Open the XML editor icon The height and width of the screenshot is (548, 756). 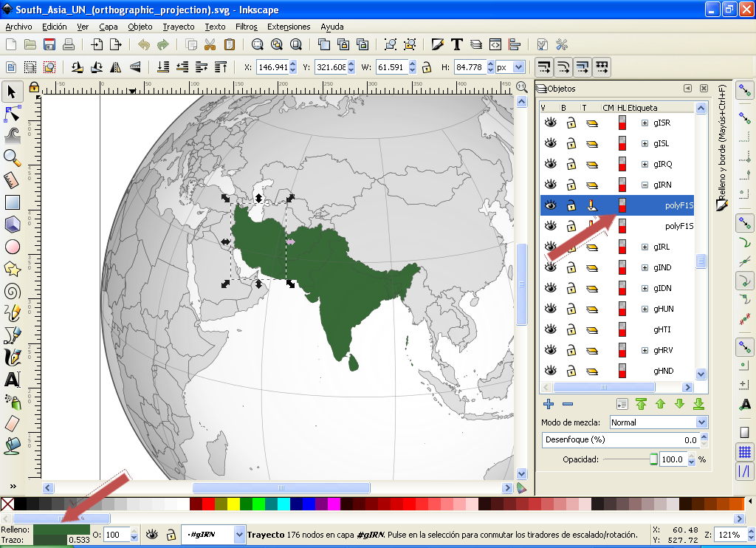[x=495, y=45]
